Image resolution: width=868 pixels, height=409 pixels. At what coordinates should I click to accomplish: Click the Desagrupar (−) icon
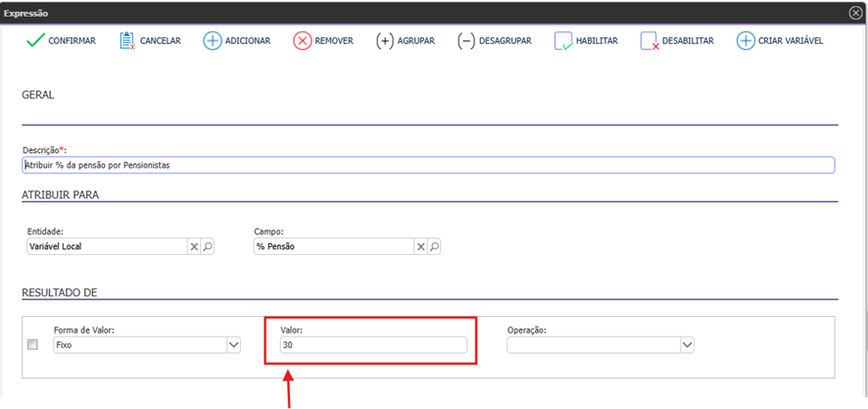[466, 41]
